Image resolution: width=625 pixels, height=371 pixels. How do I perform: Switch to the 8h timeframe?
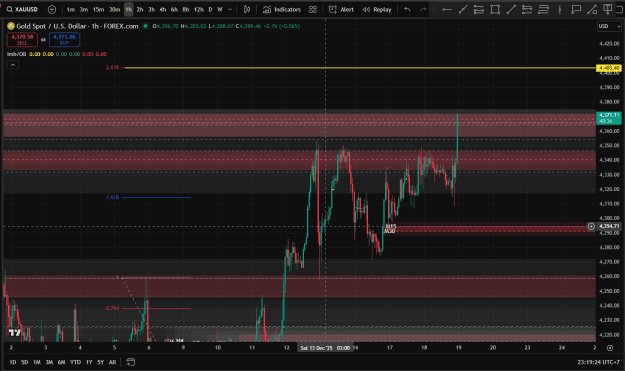pyautogui.click(x=186, y=9)
